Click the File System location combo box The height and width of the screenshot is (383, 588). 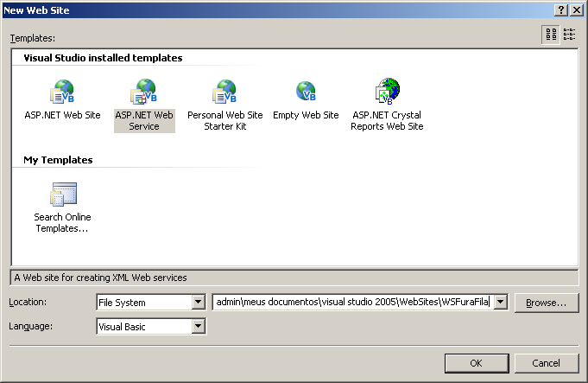[142, 303]
